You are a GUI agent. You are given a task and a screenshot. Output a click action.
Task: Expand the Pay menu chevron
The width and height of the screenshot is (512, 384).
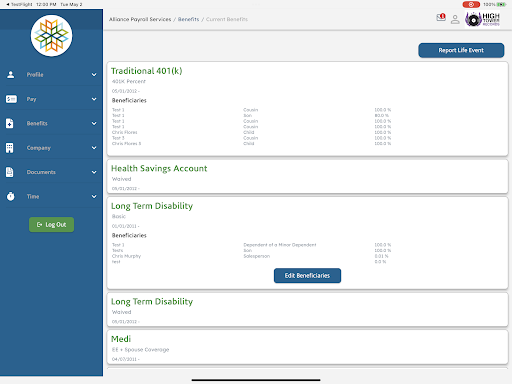point(94,99)
